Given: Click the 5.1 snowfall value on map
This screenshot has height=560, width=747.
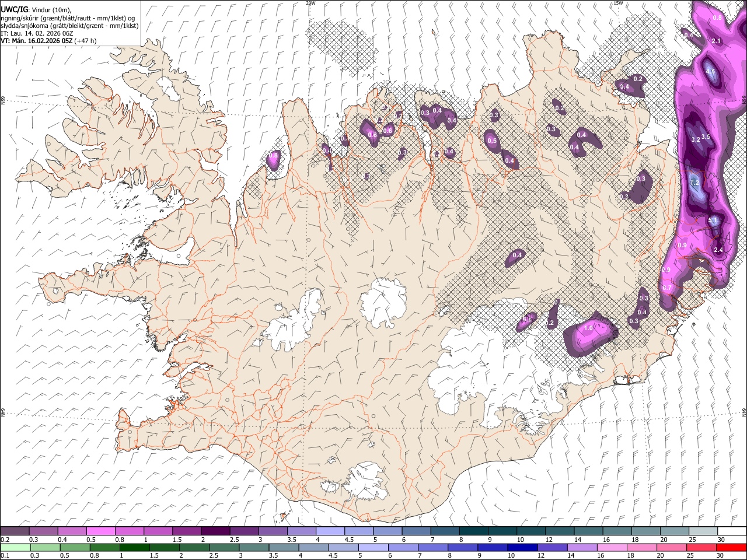Looking at the screenshot, I should click(713, 220).
